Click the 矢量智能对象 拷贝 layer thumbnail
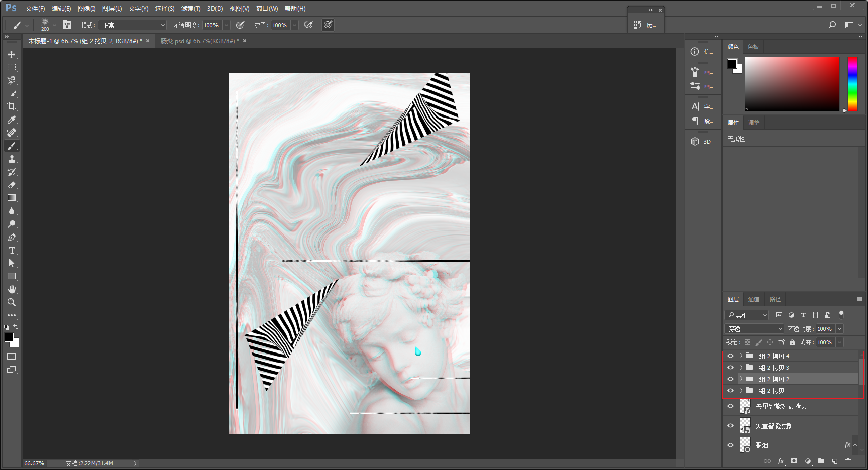The image size is (868, 470). click(x=745, y=406)
